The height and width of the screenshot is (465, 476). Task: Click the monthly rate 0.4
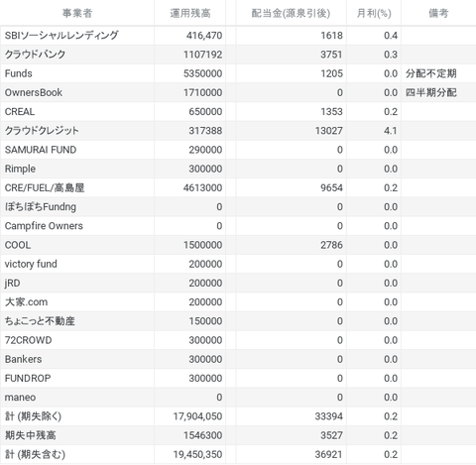(391, 36)
